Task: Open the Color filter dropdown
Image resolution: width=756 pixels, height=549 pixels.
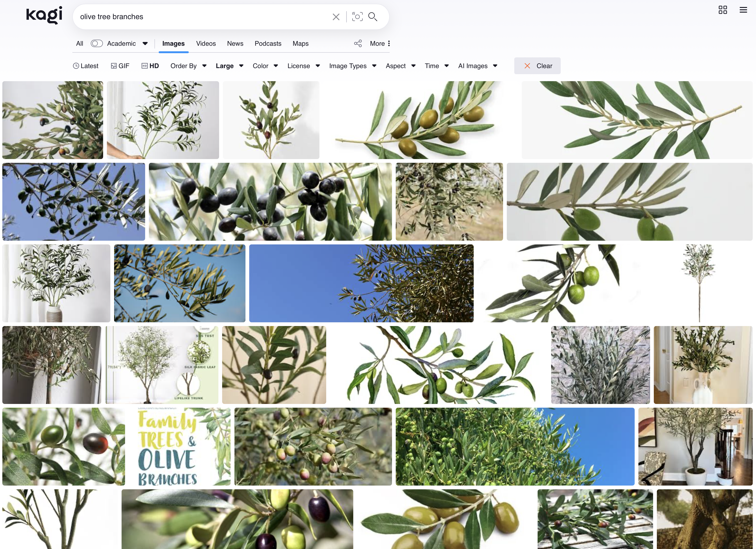Action: 265,66
